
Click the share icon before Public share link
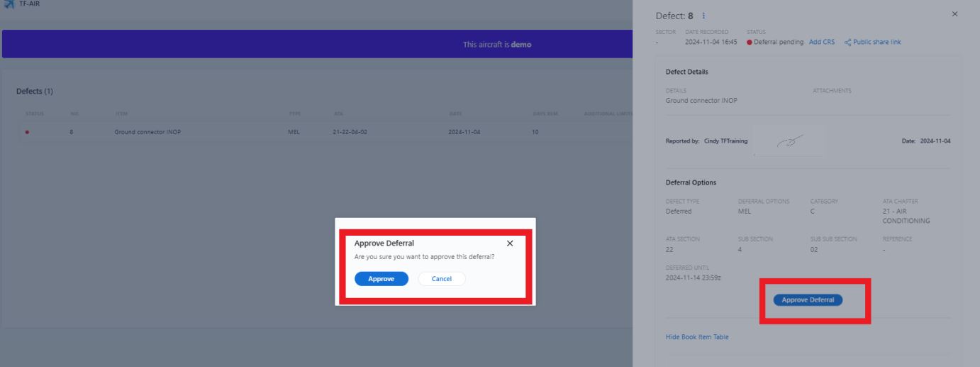tap(847, 42)
